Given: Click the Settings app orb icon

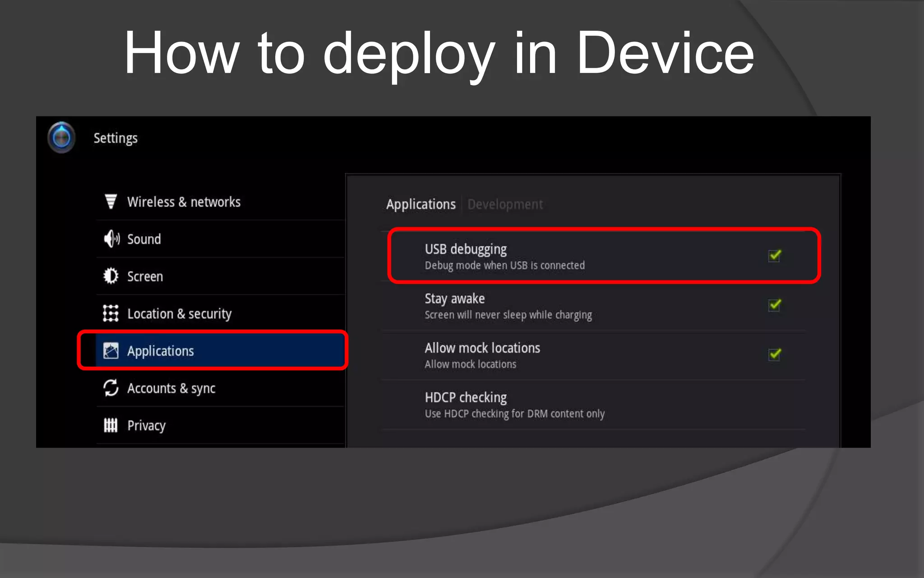Looking at the screenshot, I should tap(61, 137).
